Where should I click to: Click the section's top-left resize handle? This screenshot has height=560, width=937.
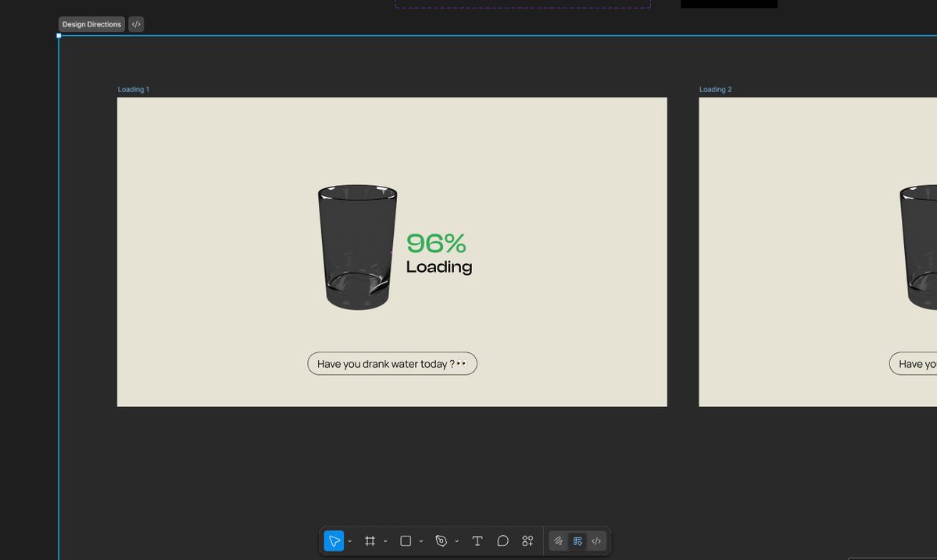coord(59,36)
